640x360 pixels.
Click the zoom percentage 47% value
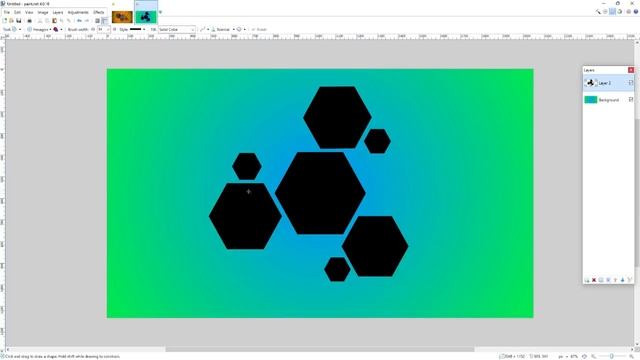pyautogui.click(x=574, y=356)
